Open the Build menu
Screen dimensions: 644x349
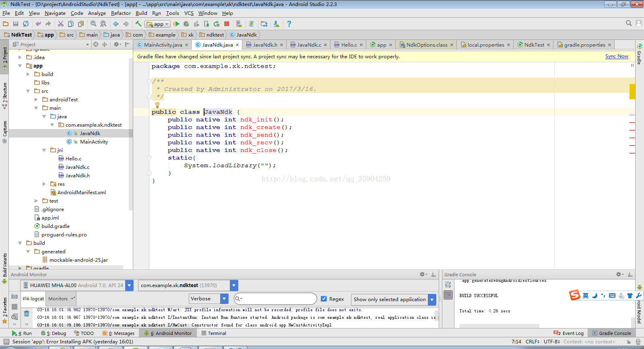141,13
